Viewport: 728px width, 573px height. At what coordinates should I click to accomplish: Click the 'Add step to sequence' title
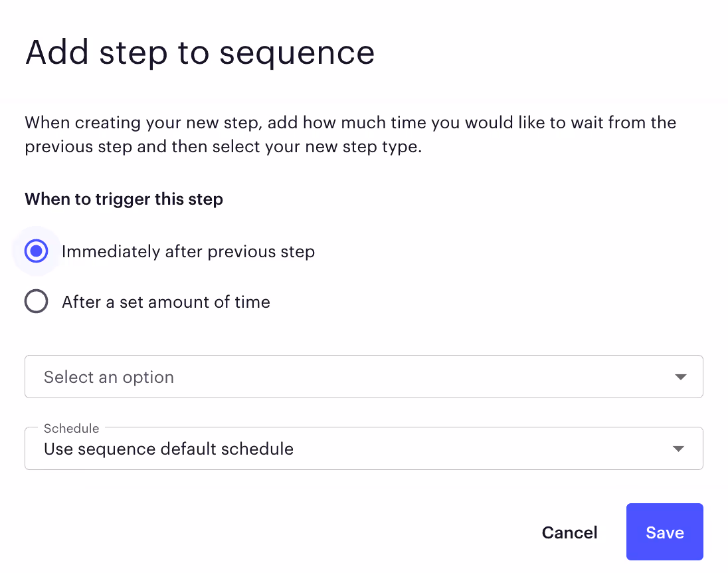(x=199, y=53)
